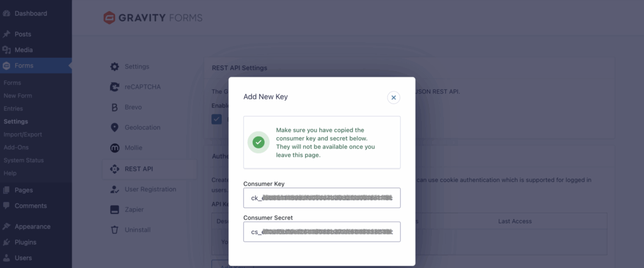Click the REST API Settings heading

(x=240, y=68)
